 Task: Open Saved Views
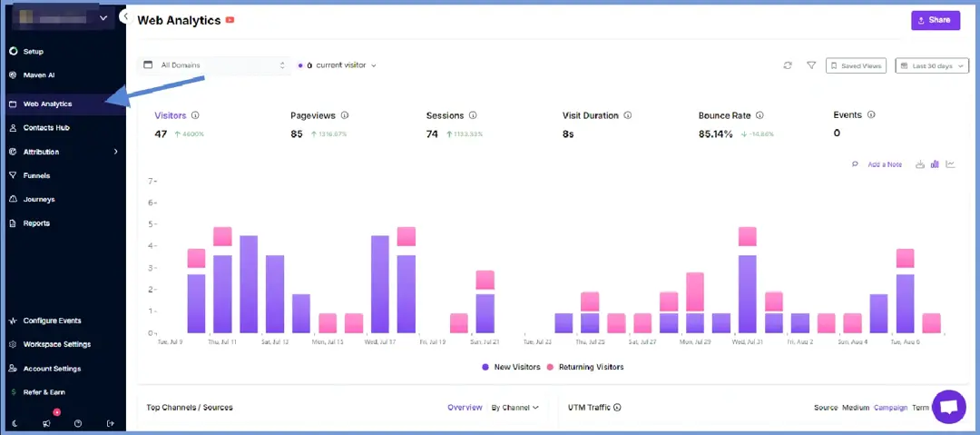(x=856, y=65)
